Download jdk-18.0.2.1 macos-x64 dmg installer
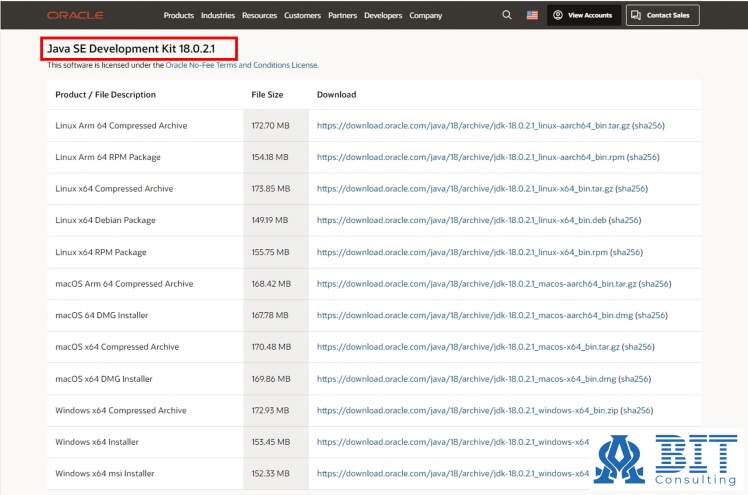 point(467,379)
